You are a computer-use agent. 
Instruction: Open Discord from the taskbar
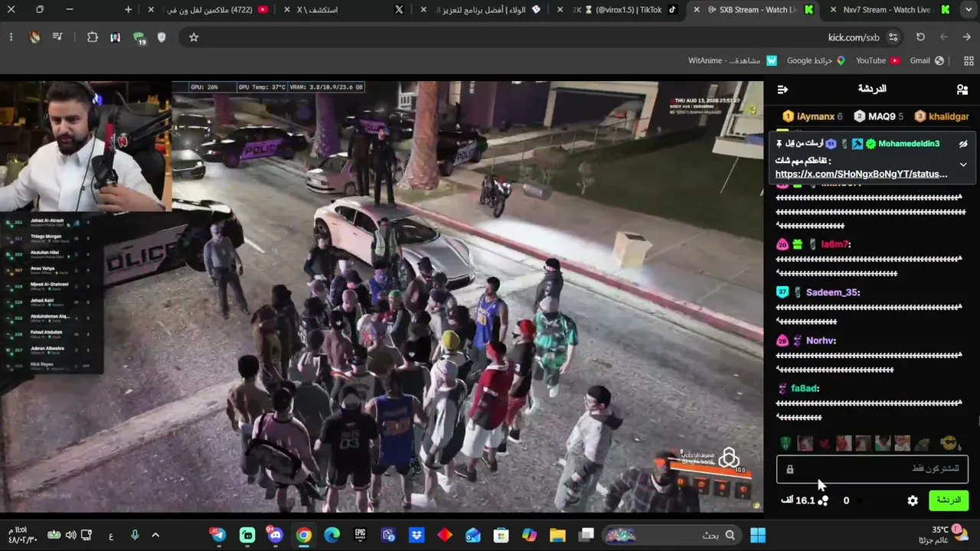pyautogui.click(x=276, y=535)
